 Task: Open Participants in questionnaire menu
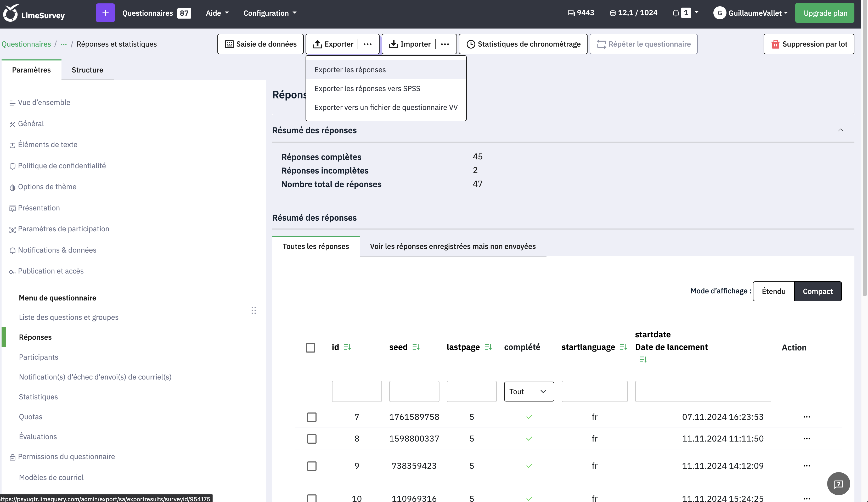click(38, 357)
